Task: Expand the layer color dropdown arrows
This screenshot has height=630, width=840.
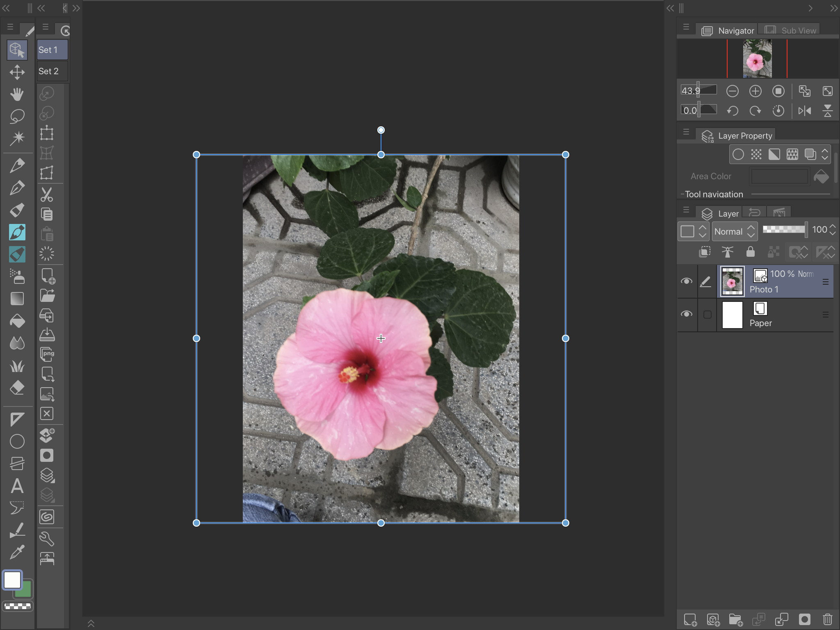Action: pyautogui.click(x=702, y=231)
